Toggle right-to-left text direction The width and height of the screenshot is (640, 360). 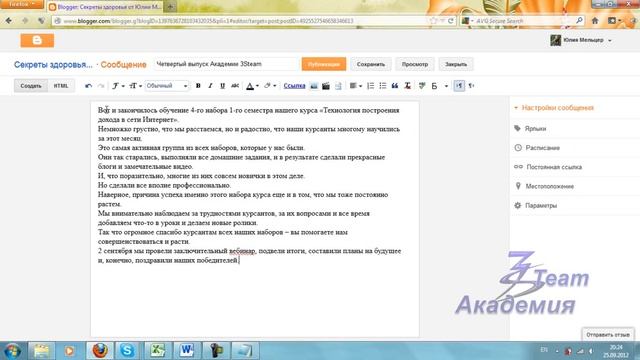point(471,86)
